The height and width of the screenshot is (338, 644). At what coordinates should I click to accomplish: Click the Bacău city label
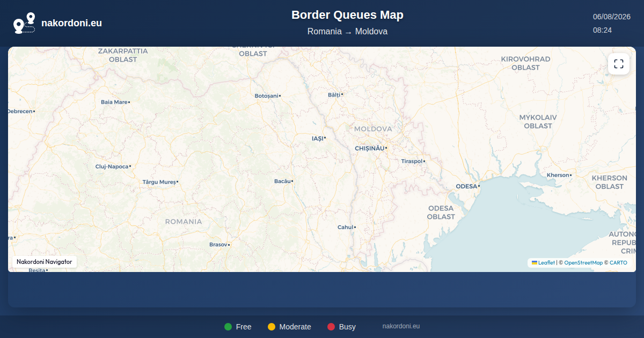click(x=282, y=181)
